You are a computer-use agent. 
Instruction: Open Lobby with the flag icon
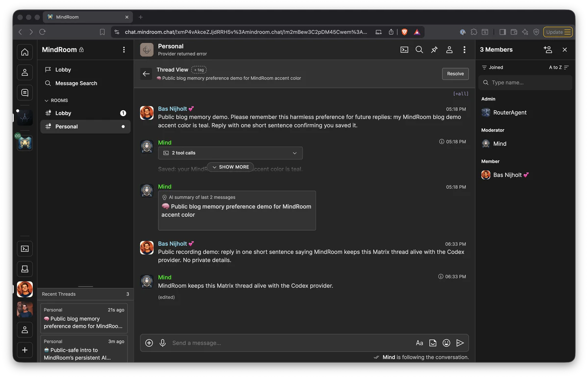pos(85,70)
